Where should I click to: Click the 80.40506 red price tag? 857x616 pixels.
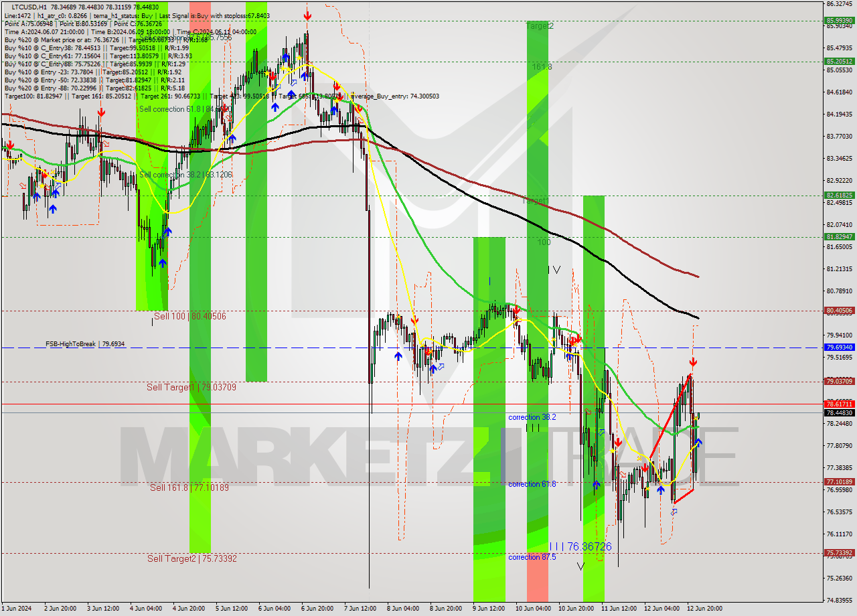click(x=840, y=311)
